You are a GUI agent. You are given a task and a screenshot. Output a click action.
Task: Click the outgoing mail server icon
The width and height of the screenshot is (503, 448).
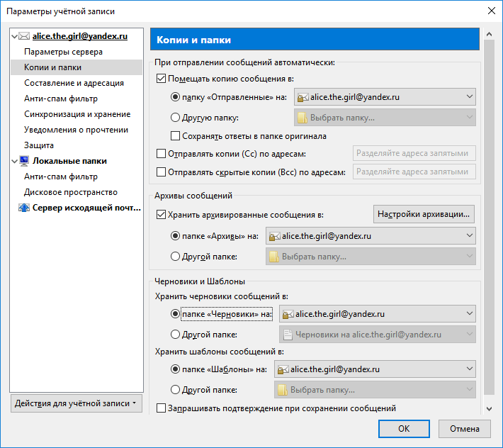coord(24,208)
